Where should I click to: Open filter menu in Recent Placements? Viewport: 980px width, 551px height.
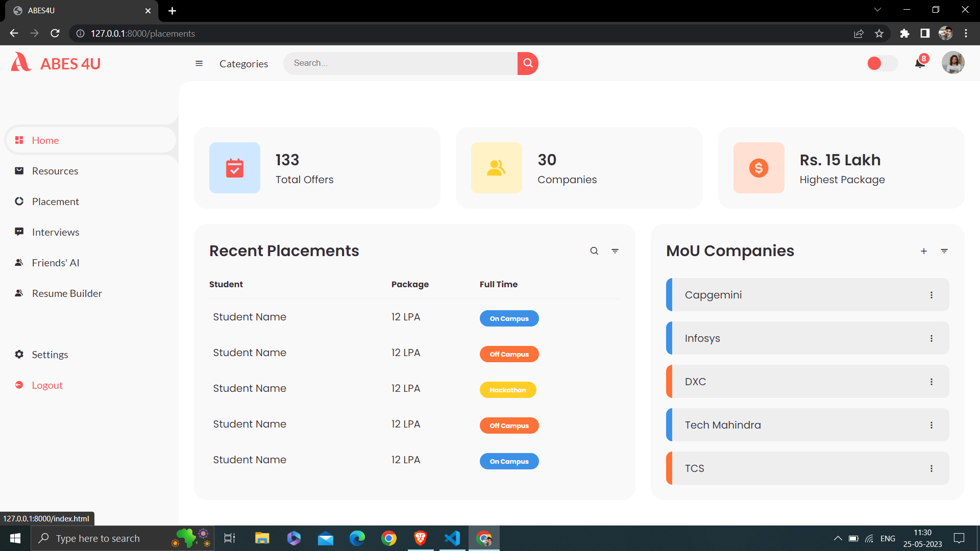615,251
